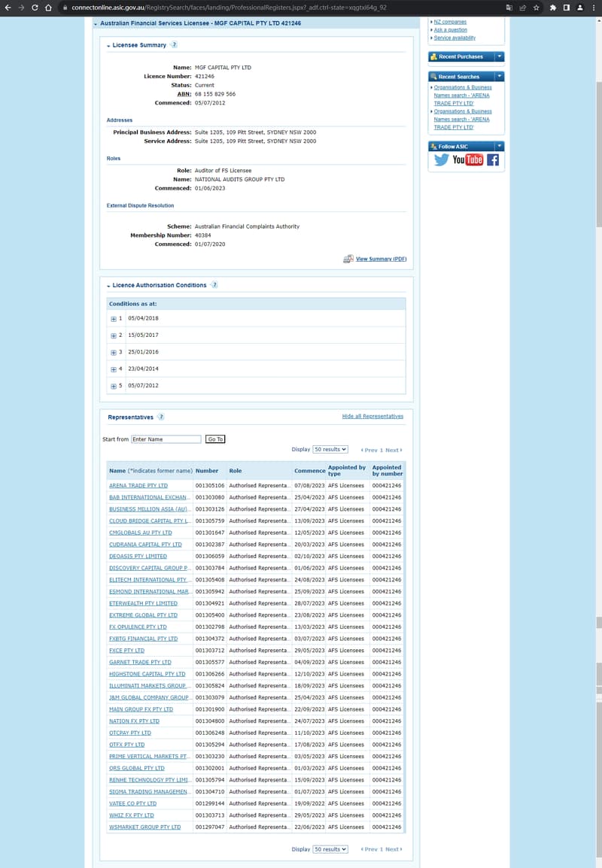
Task: Open ETERWEALTH PTY LIMITED link
Action: (144, 603)
